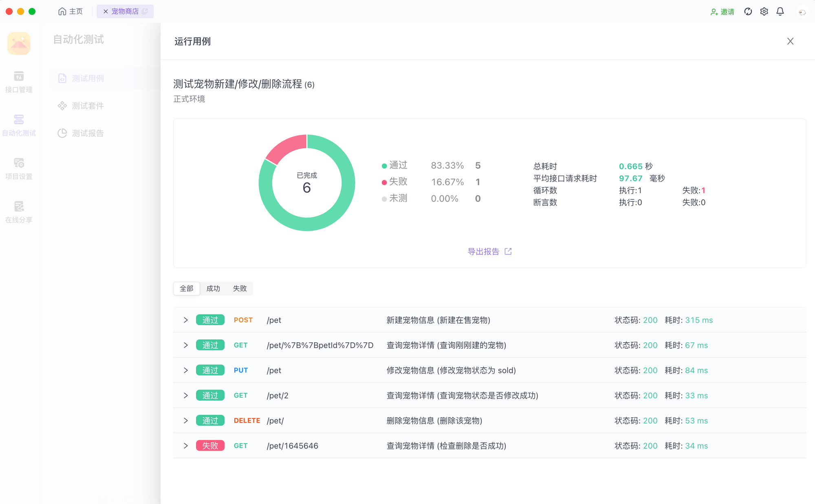Expand the POST /pet result row

coord(186,320)
